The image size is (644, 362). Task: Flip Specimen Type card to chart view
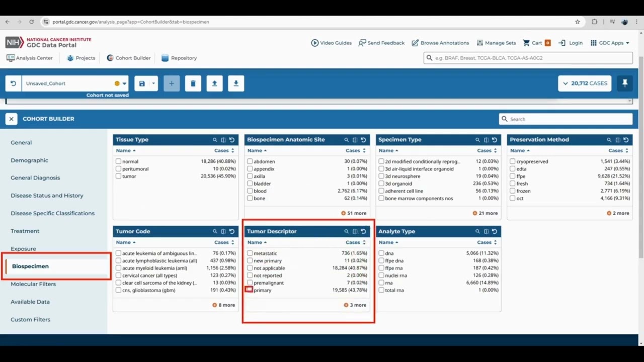coord(486,140)
